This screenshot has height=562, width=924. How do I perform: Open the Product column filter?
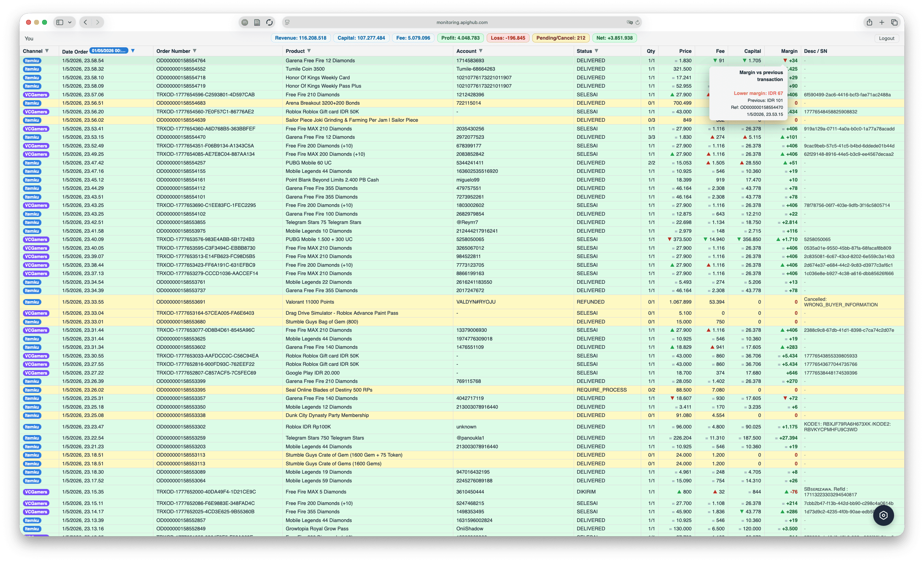pyautogui.click(x=309, y=51)
